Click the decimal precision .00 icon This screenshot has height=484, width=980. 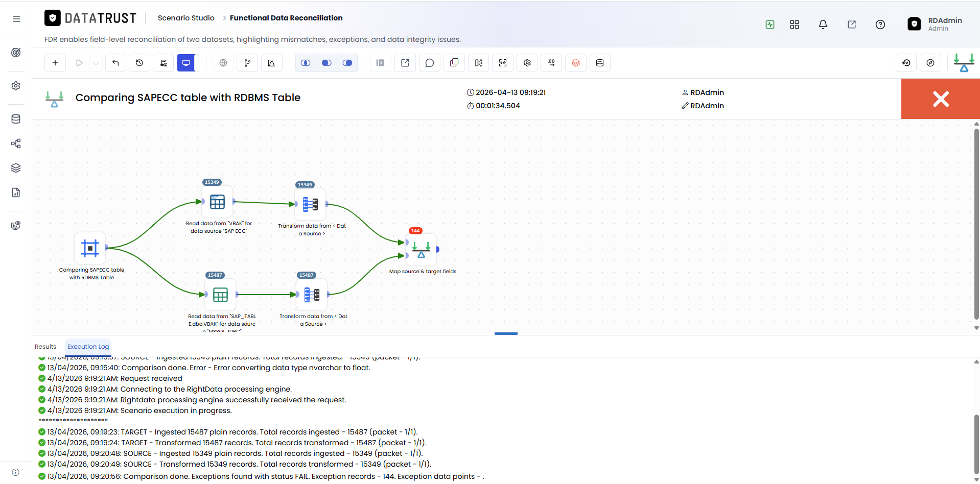pyautogui.click(x=551, y=63)
